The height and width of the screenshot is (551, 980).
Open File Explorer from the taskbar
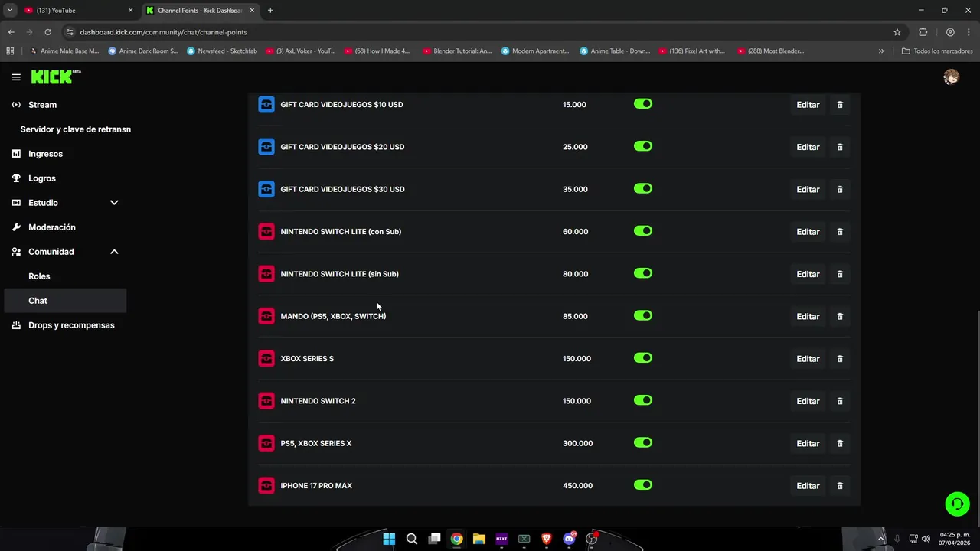tap(479, 539)
